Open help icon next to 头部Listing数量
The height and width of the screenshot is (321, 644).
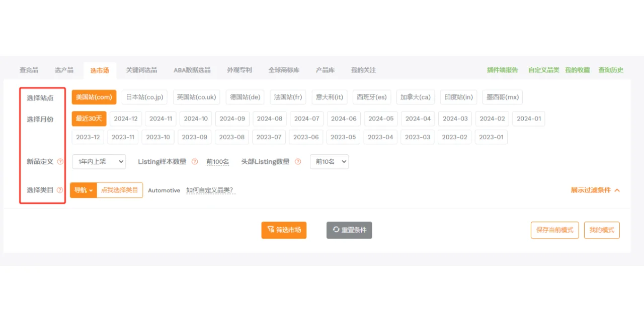pos(298,162)
